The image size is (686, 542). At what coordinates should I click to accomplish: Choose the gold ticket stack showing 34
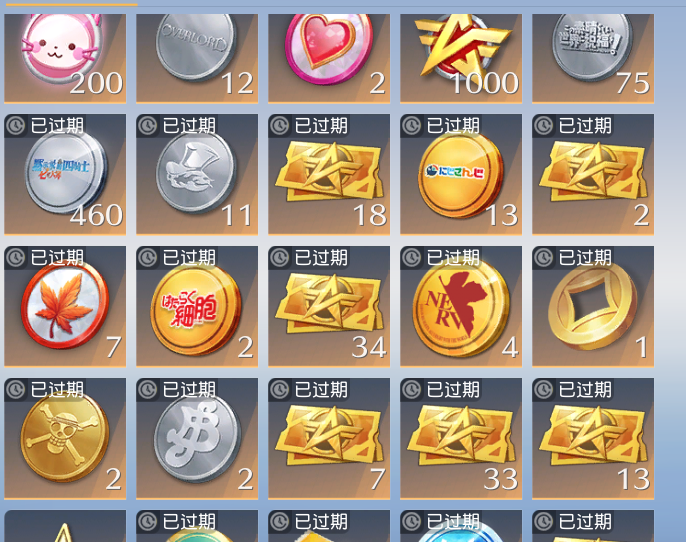coord(329,306)
